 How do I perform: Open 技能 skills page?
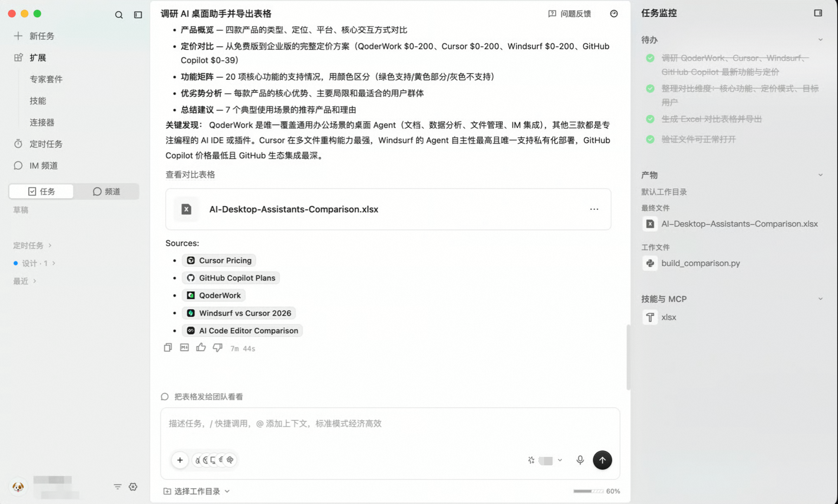point(38,101)
